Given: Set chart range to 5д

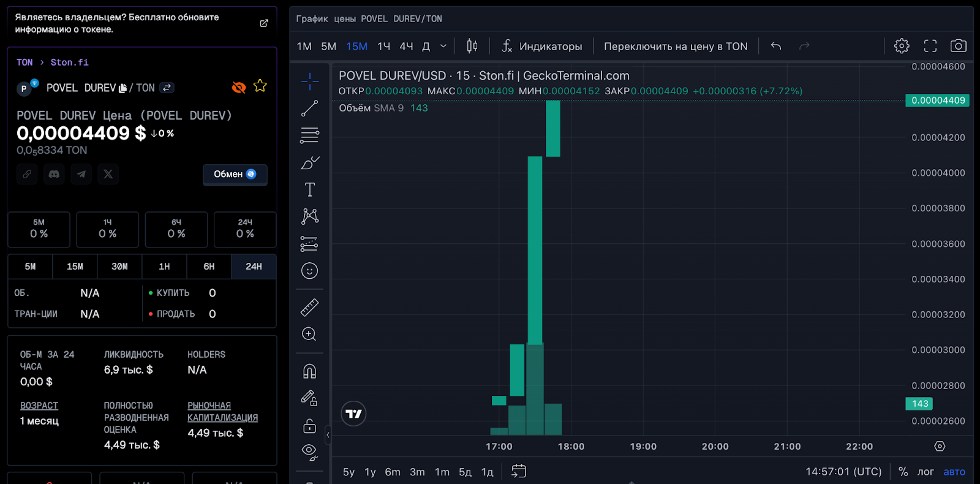Looking at the screenshot, I should coord(466,472).
